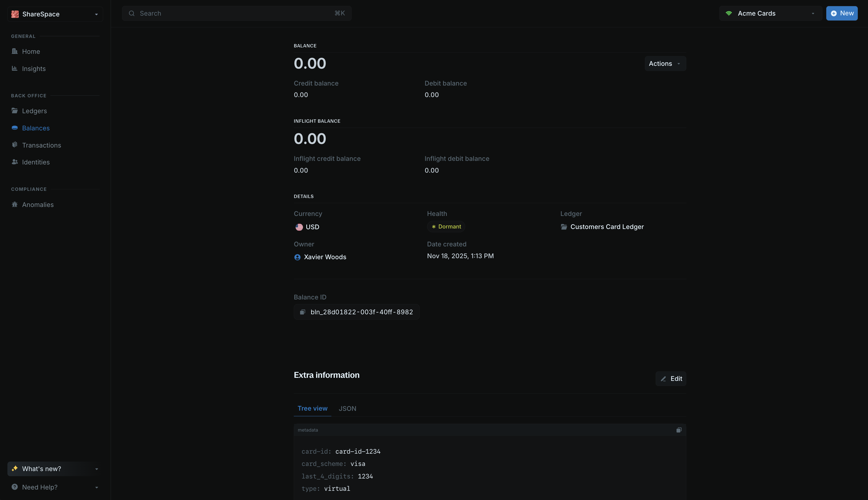Click the search magnifier icon
The width and height of the screenshot is (868, 500).
pos(131,13)
